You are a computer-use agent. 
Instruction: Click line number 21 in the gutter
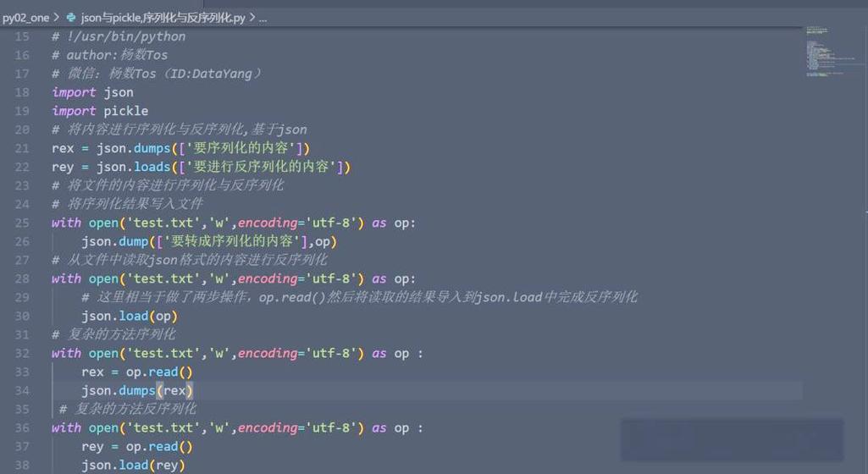[x=22, y=148]
